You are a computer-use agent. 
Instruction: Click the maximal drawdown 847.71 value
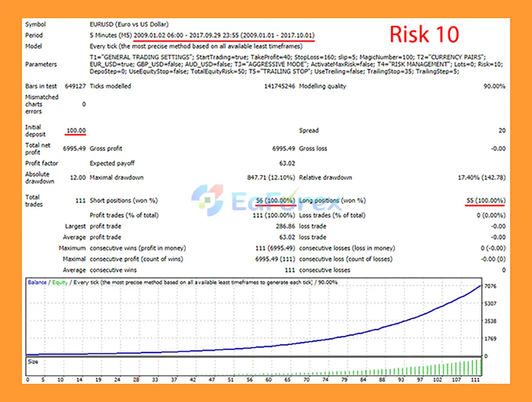pyautogui.click(x=271, y=178)
